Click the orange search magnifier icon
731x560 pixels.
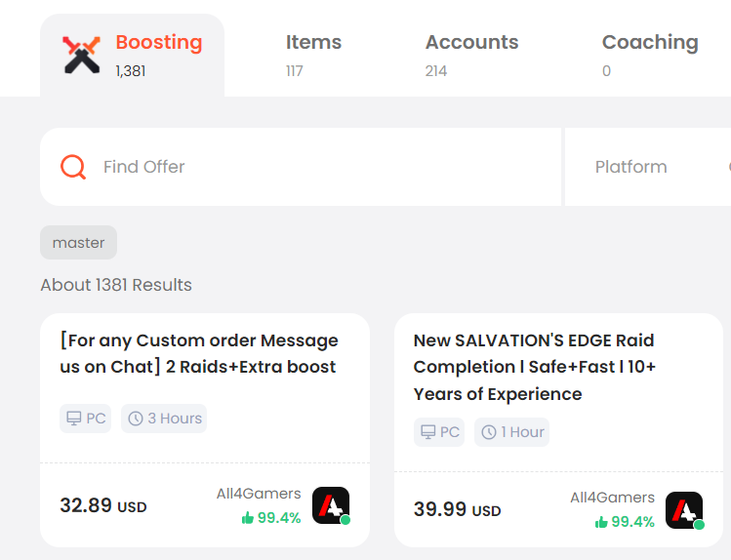click(73, 167)
